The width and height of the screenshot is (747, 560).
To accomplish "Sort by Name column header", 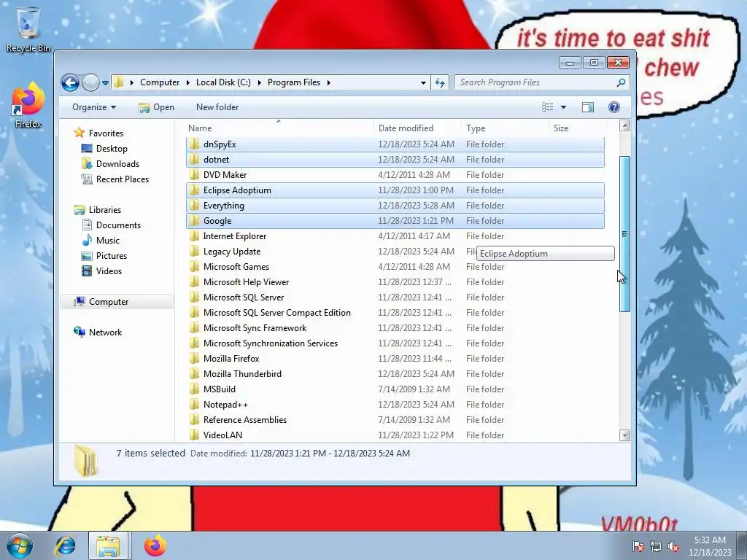I will (279, 128).
